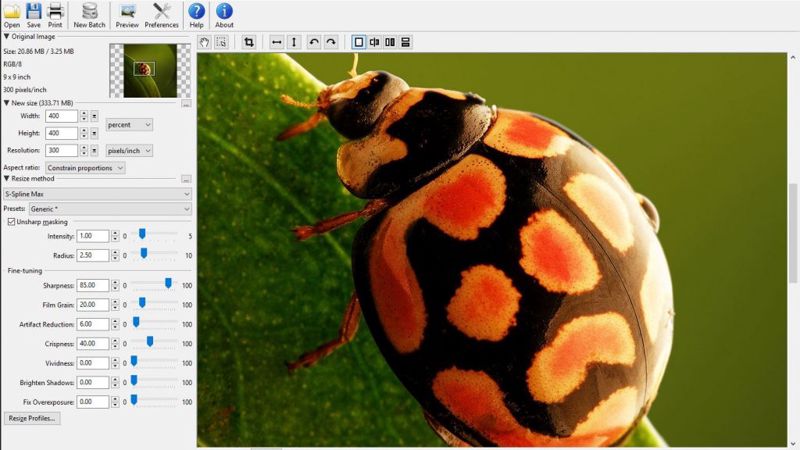Select the Hand pan tool
800x450 pixels.
click(x=205, y=42)
